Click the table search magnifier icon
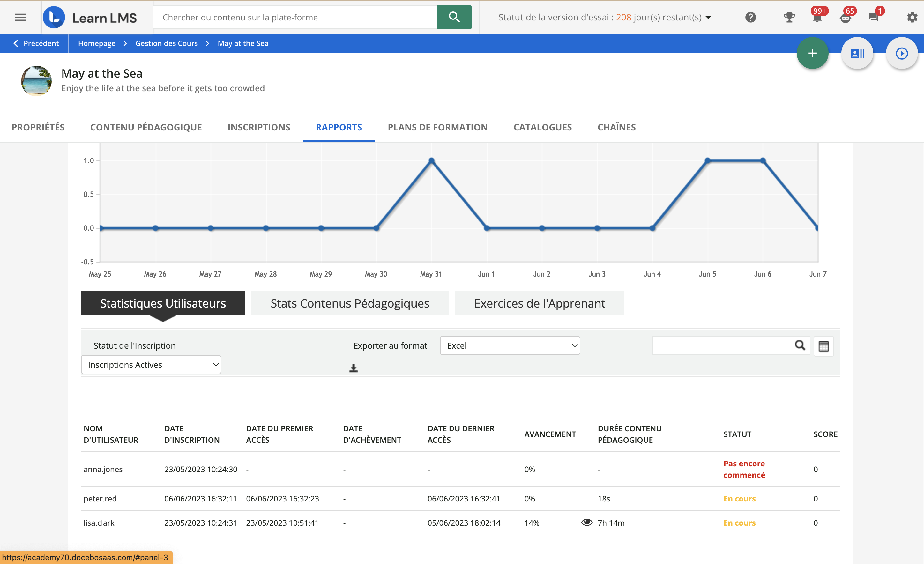The width and height of the screenshot is (924, 564). pos(800,345)
